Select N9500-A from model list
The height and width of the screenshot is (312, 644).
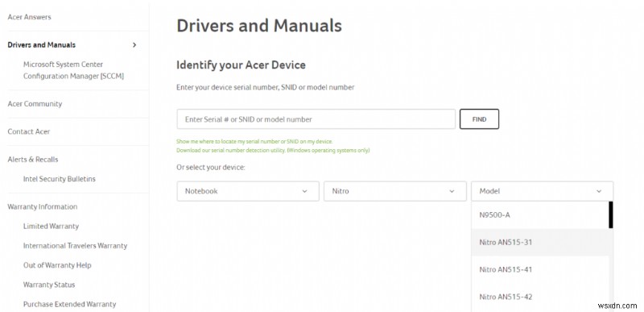(539, 215)
